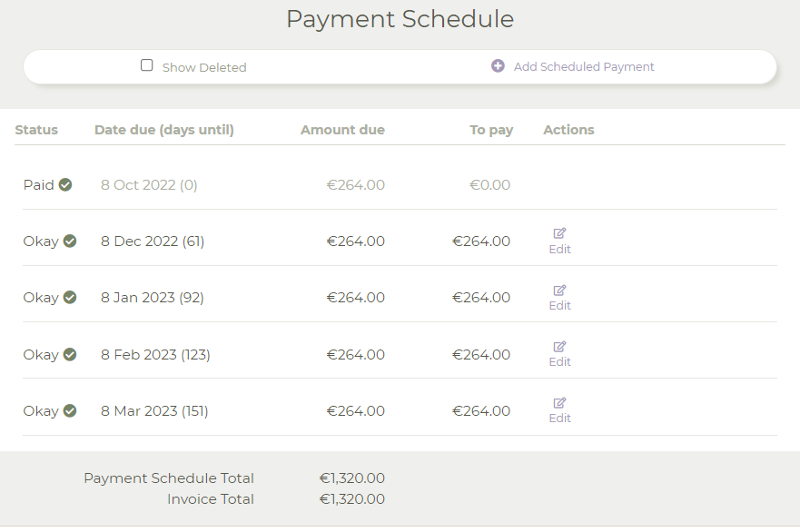Tick the Show Deleted checkbox

tap(146, 65)
